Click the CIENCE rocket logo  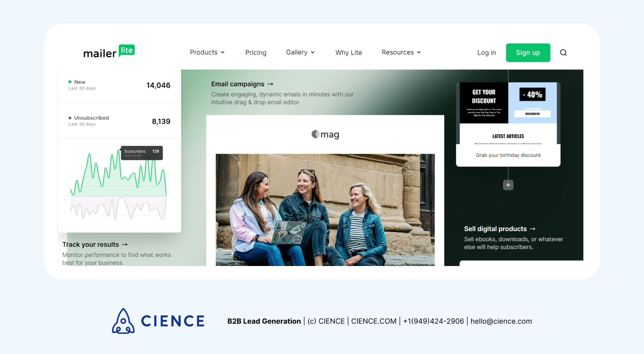123,321
